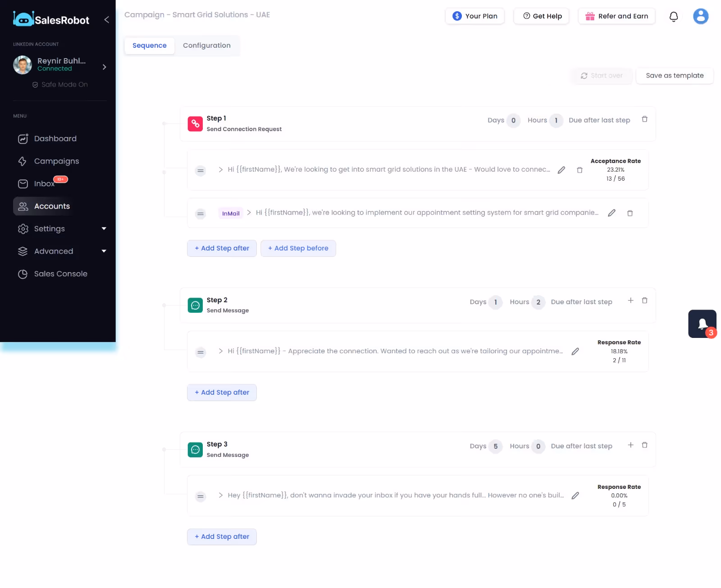Screen dimensions: 721x588
Task: Select the Sequence tab
Action: pos(149,46)
